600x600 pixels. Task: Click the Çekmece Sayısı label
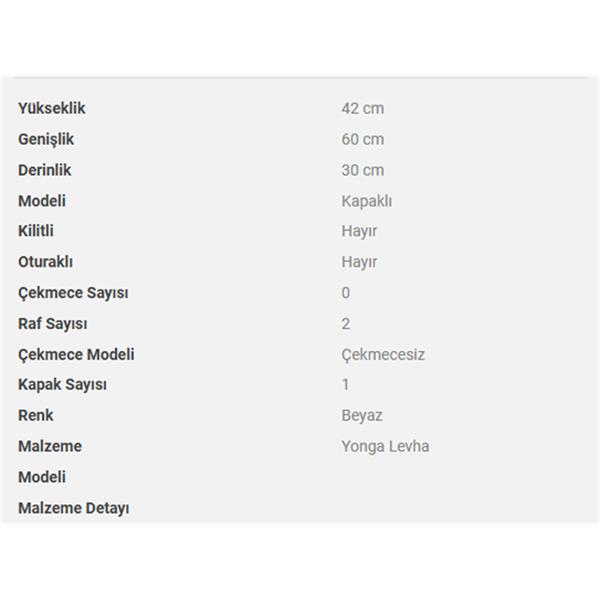(73, 293)
